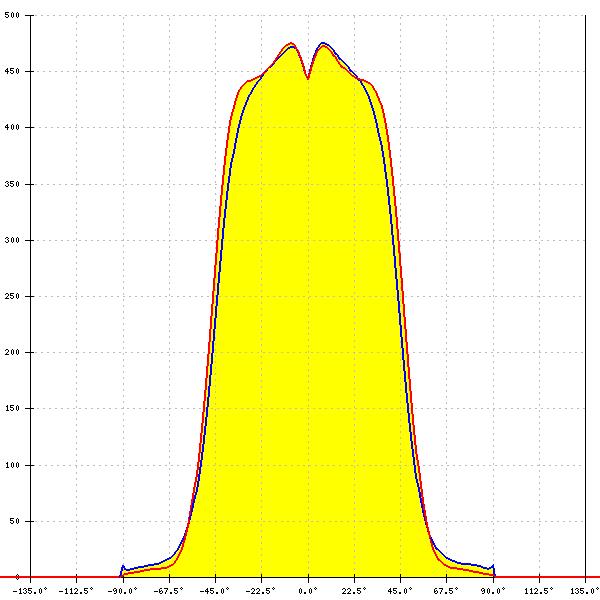Viewport: 600px width, 600px height.
Task: Click the 300 y-axis label
Action: point(12,240)
